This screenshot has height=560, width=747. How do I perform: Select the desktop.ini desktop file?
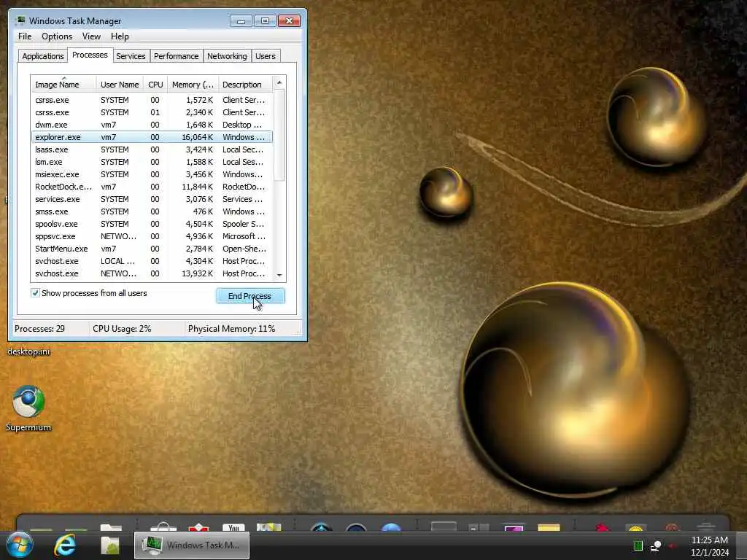[28, 351]
